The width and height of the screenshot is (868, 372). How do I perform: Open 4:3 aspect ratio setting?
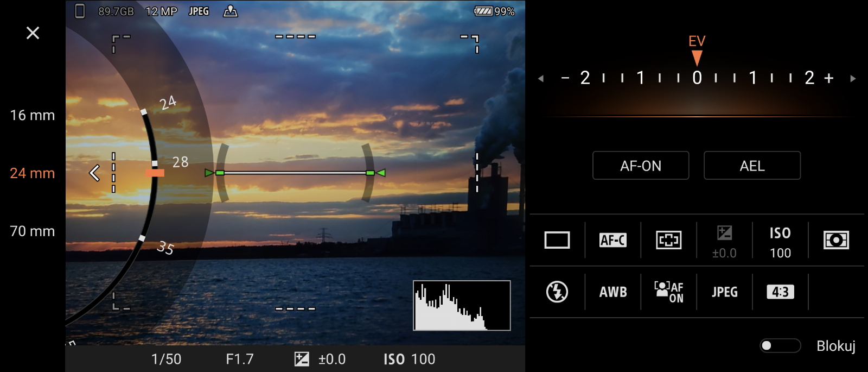(780, 292)
